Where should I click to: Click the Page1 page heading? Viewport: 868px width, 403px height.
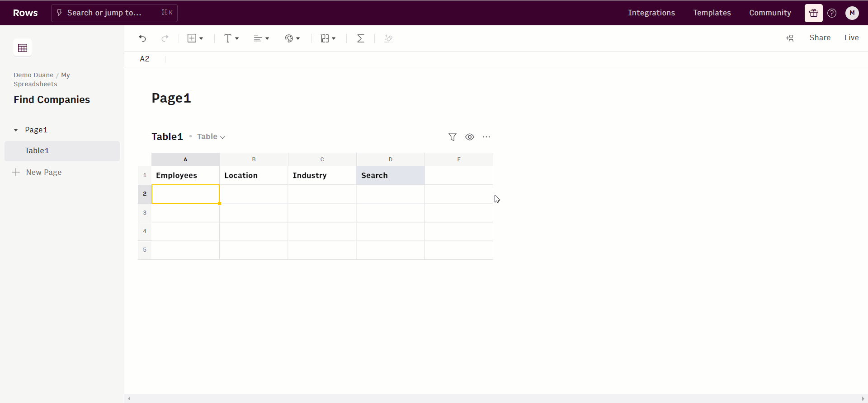click(x=171, y=98)
